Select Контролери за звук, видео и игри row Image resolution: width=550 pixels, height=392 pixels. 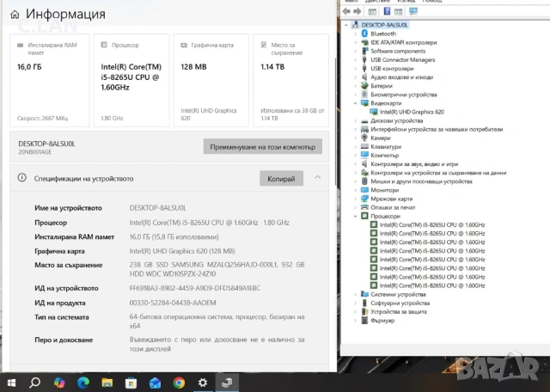[x=414, y=164]
